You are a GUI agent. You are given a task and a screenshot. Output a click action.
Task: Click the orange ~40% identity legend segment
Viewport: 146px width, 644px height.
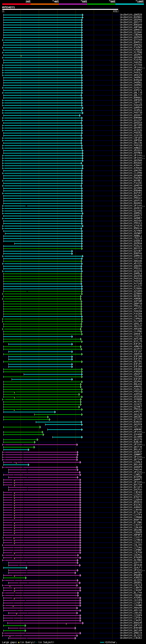tap(45, 4)
